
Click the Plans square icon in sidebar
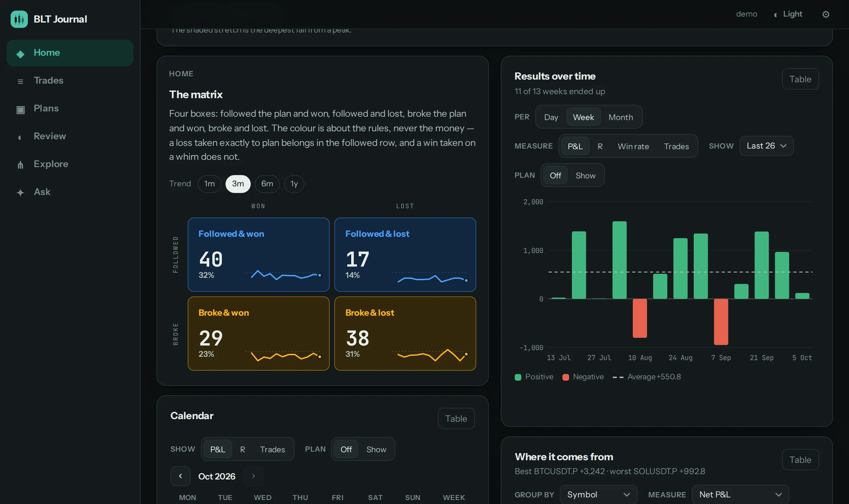[20, 109]
